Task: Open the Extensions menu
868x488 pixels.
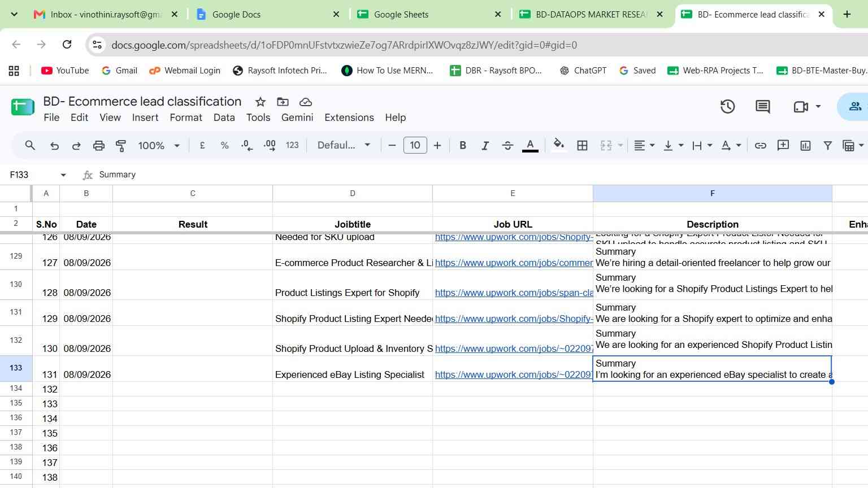Action: (x=349, y=117)
